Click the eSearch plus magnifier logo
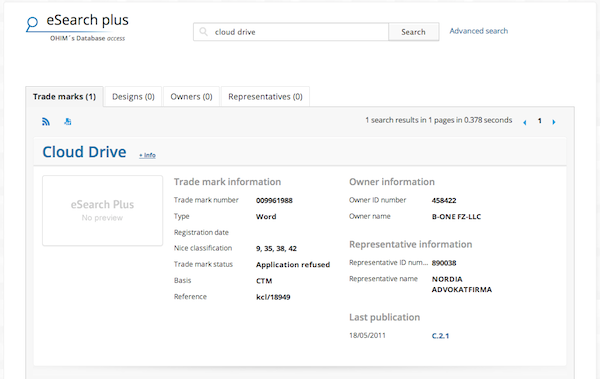Image resolution: width=600 pixels, height=379 pixels. point(32,23)
